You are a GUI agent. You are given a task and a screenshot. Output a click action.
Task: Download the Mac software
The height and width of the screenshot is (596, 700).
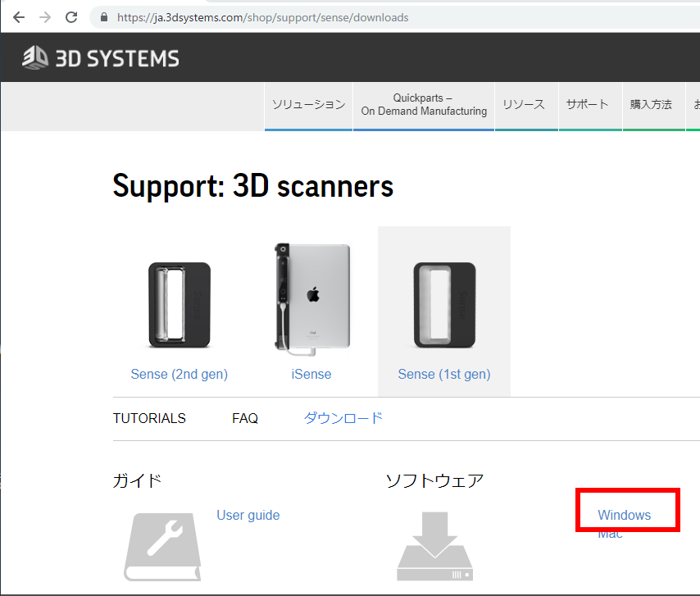(610, 535)
